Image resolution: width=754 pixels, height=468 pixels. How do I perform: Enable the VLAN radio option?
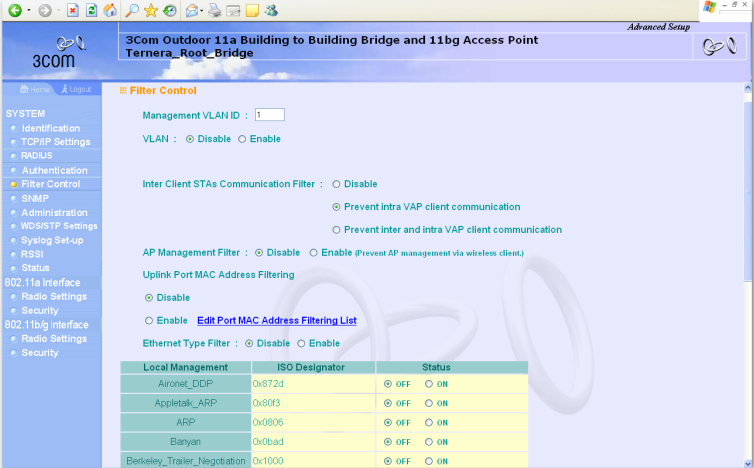click(x=242, y=139)
